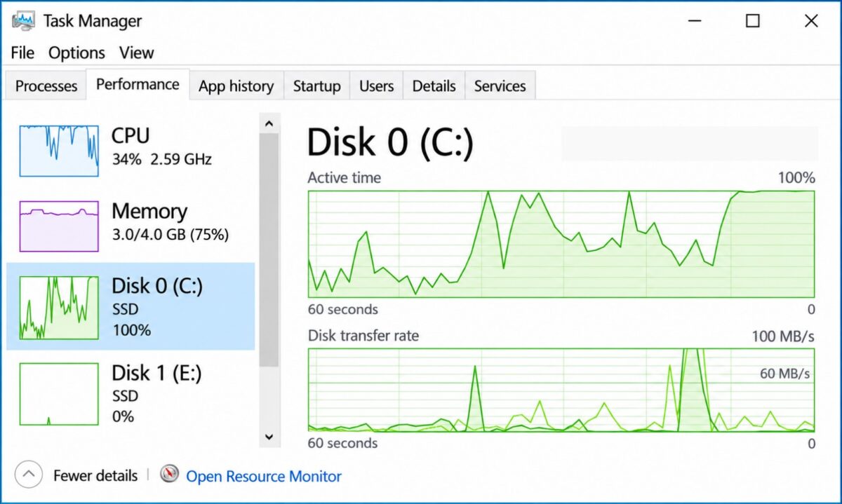The width and height of the screenshot is (842, 504).
Task: Open the View menu
Action: pyautogui.click(x=136, y=53)
